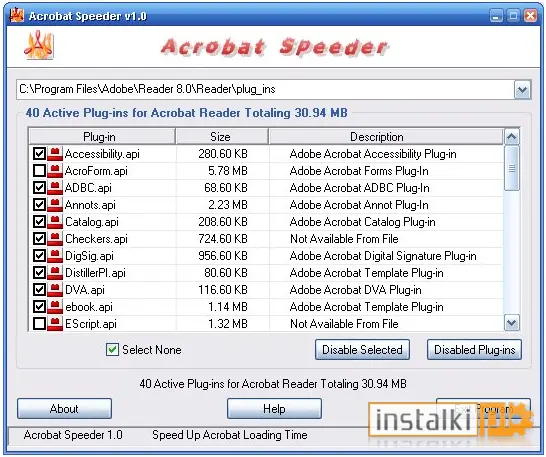Sort list by Size column header
This screenshot has height=457, width=546.
tap(222, 137)
